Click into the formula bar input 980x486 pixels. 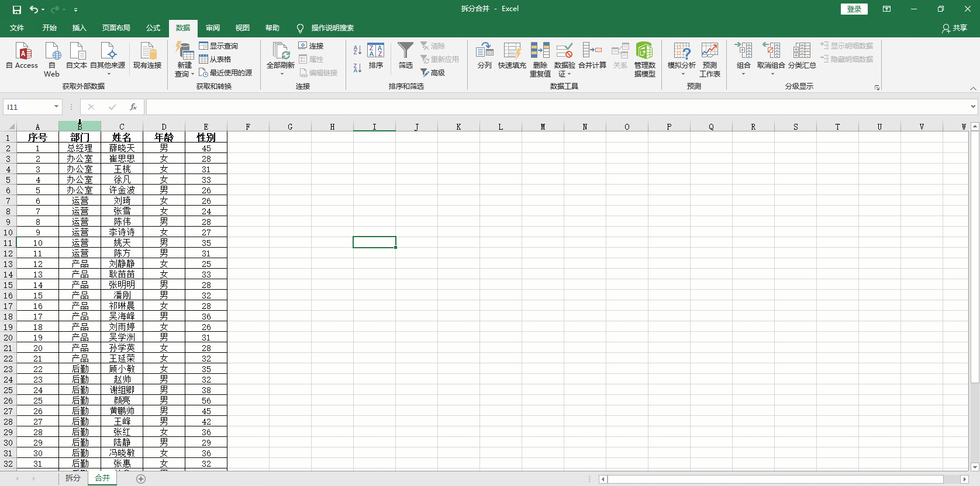[557, 107]
